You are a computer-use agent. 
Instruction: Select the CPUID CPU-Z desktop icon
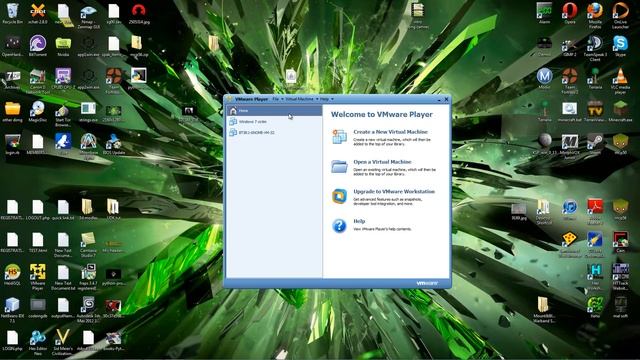pyautogui.click(x=63, y=80)
